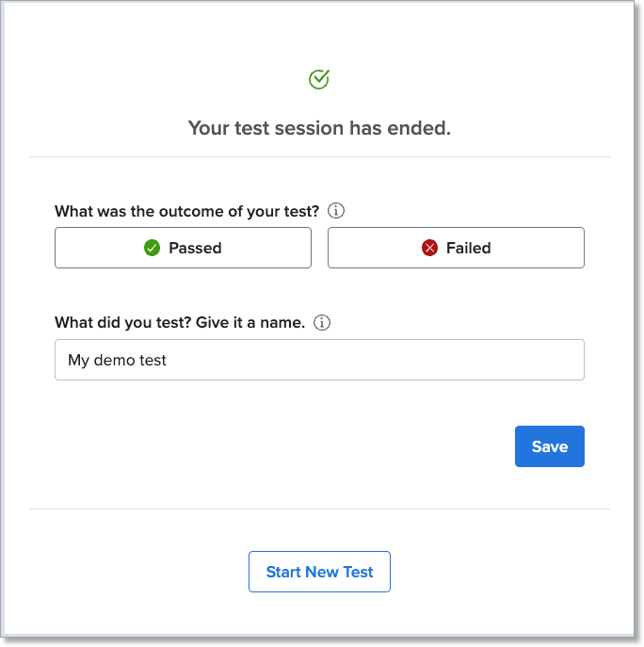Click the empty right end of the name field
Viewport: 644px width, 647px height.
click(x=527, y=360)
